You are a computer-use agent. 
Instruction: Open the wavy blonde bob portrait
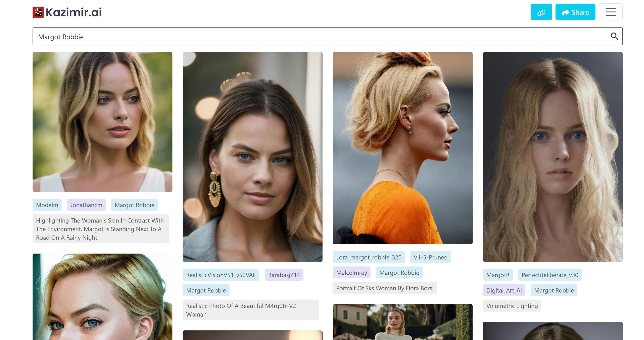102,122
